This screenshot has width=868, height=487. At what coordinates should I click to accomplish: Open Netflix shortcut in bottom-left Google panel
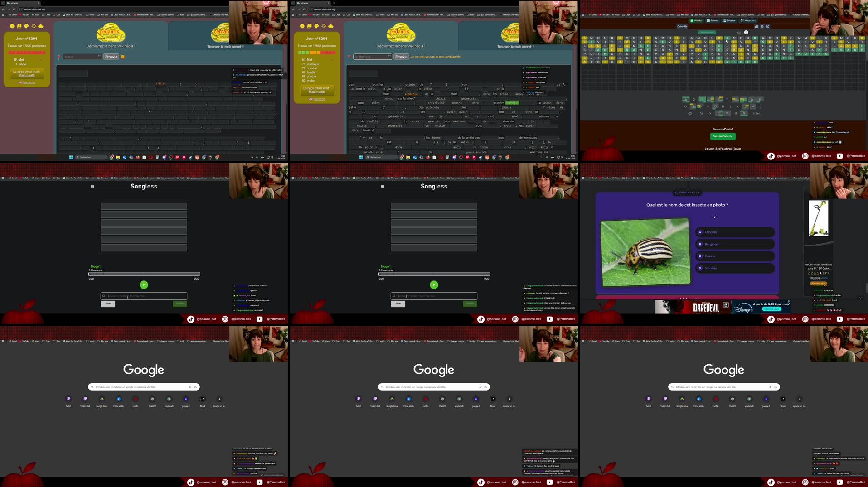click(136, 401)
